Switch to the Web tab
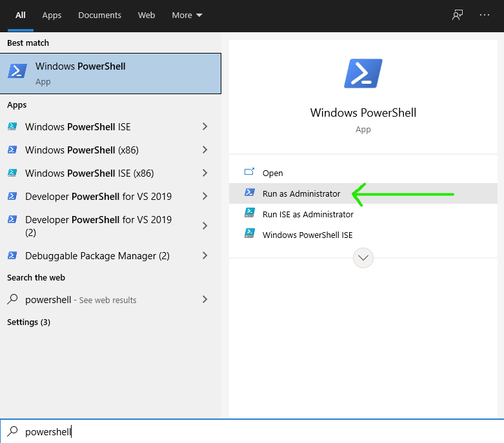This screenshot has width=504, height=443. pyautogui.click(x=146, y=15)
